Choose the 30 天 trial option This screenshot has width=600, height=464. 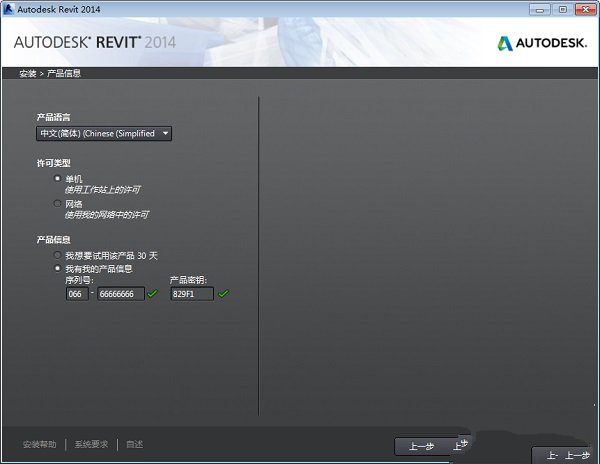(57, 255)
